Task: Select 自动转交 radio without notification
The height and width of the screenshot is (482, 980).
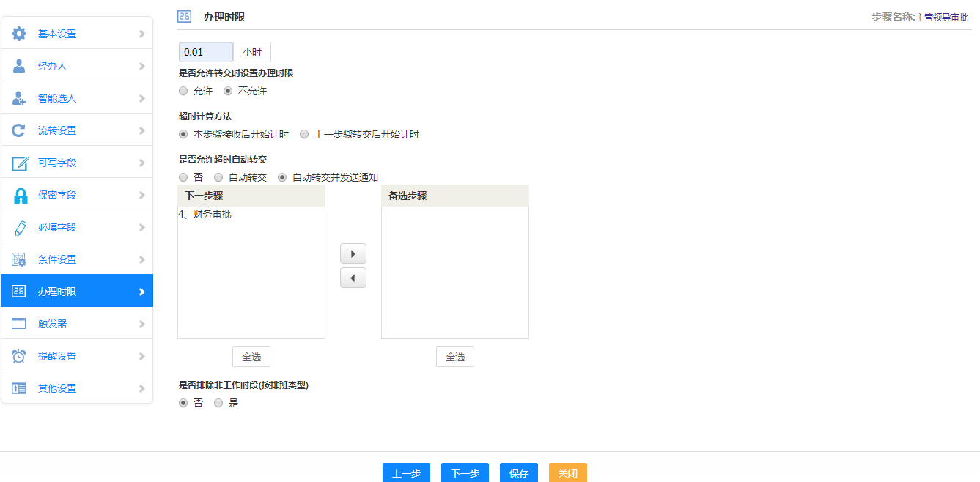Action: pyautogui.click(x=218, y=177)
